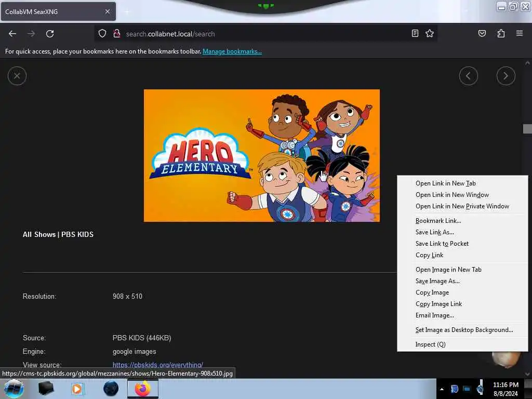Click the engine value google images
Image resolution: width=532 pixels, height=399 pixels.
135,352
